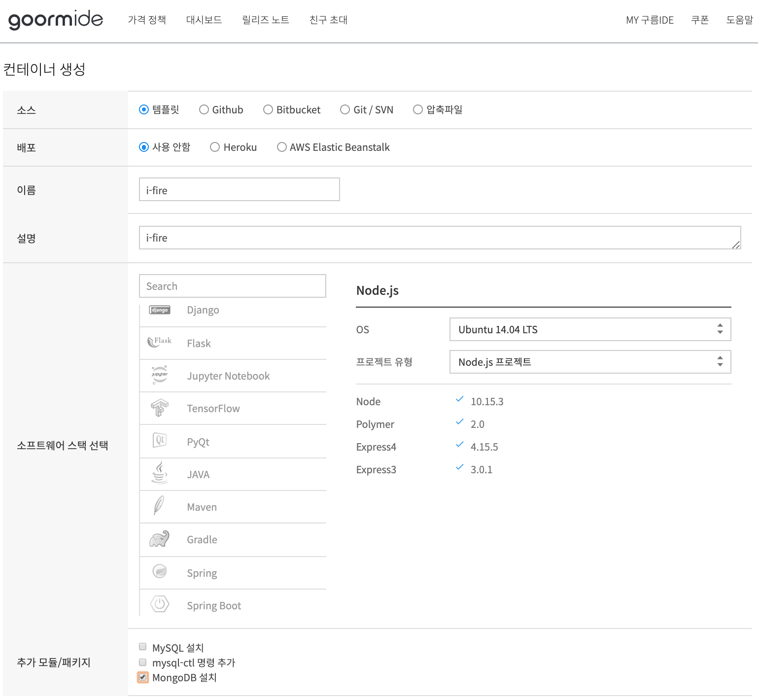758x700 pixels.
Task: Enable the MySQL 설치 checkbox
Action: click(143, 647)
